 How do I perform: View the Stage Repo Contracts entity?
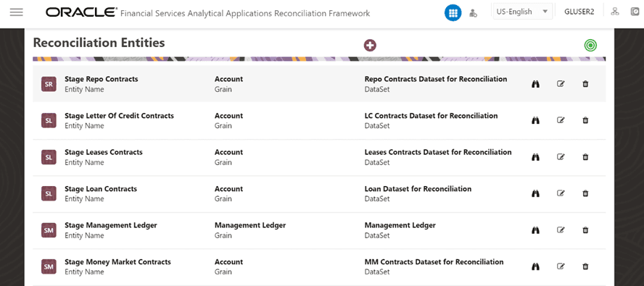[x=535, y=84]
